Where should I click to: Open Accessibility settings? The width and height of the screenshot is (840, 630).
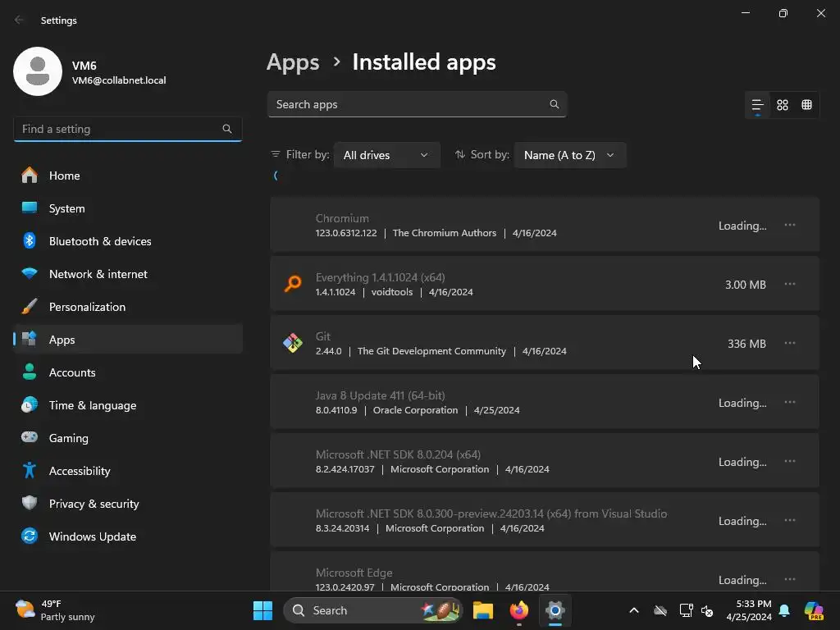click(128, 471)
